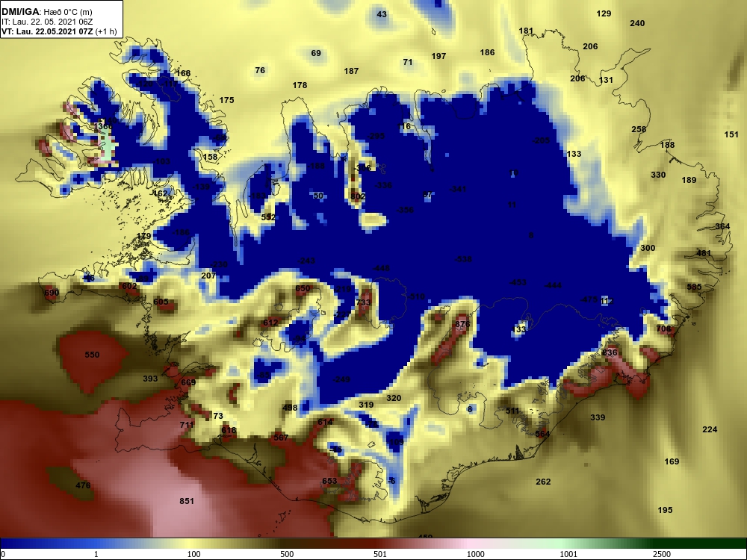Click the map value '669'

188,382
